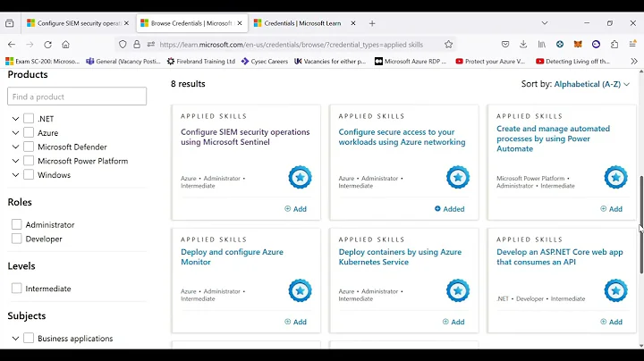Click the browser address bar URL
The width and height of the screenshot is (644, 361).
point(292,45)
